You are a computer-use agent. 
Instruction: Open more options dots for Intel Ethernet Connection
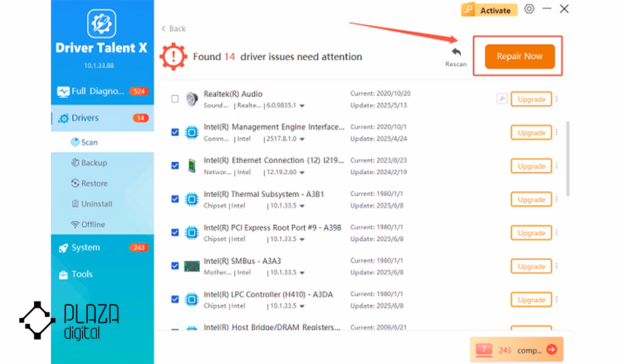pos(556,166)
